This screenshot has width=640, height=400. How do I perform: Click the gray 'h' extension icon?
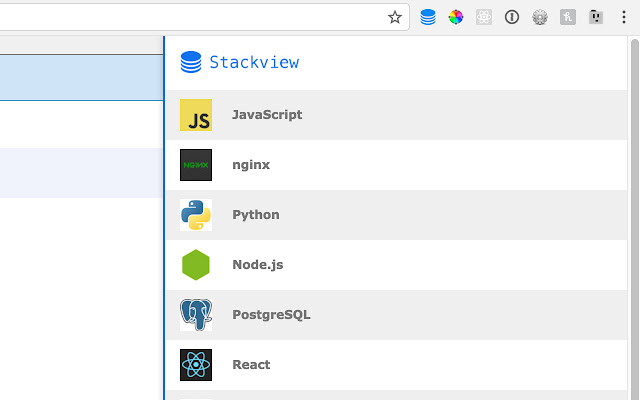568,17
